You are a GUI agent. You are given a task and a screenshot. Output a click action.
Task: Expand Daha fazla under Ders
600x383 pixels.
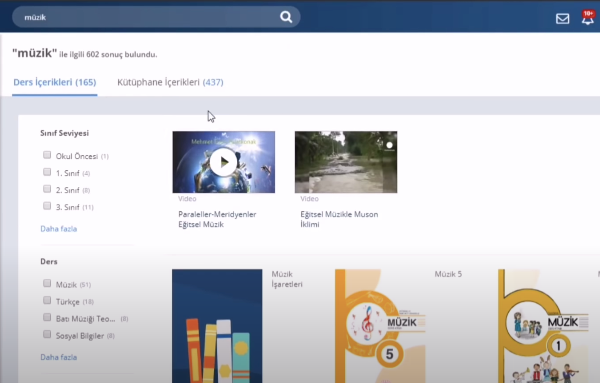[x=59, y=357]
